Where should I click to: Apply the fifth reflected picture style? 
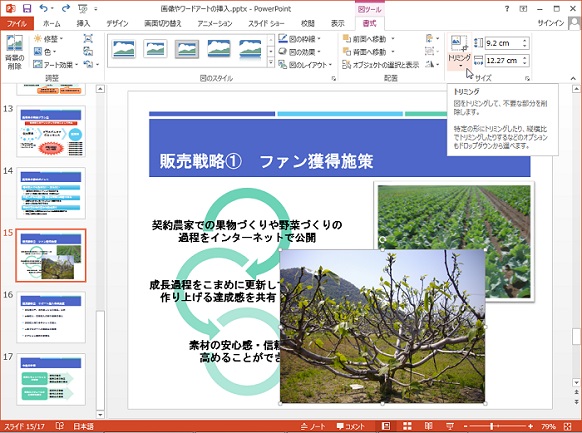pyautogui.click(x=250, y=49)
